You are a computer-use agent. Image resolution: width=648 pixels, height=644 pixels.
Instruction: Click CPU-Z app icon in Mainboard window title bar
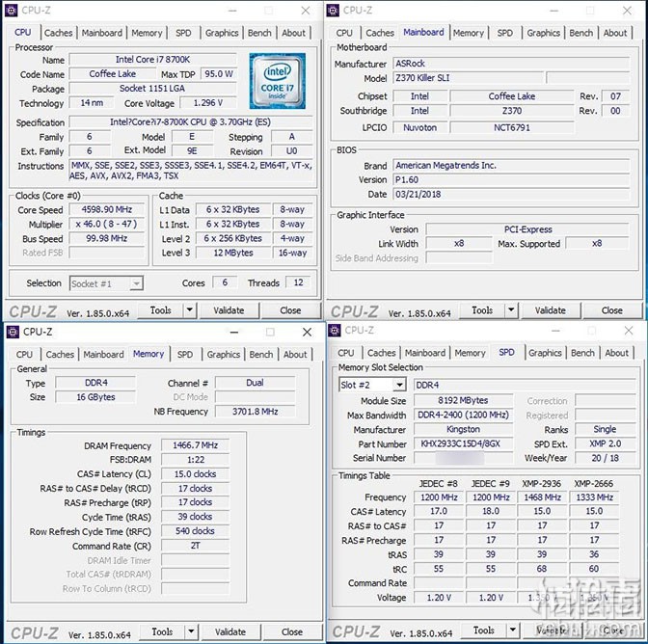coord(333,11)
